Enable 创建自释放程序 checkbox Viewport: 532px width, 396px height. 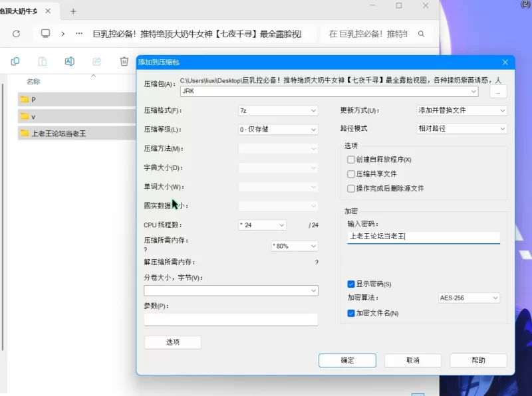click(351, 159)
